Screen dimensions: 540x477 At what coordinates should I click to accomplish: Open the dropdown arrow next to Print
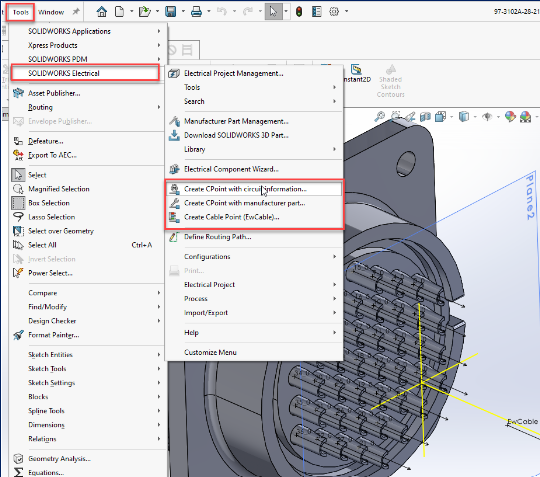coord(209,12)
